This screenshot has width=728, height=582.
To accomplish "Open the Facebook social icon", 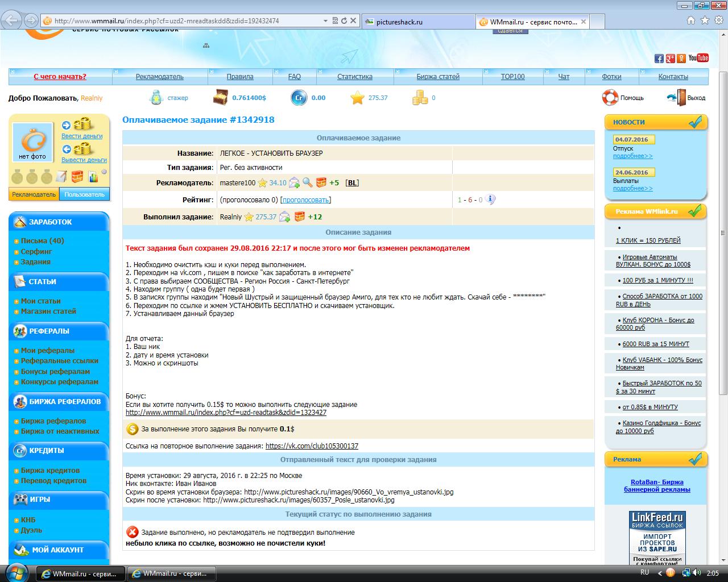I will 659,58.
